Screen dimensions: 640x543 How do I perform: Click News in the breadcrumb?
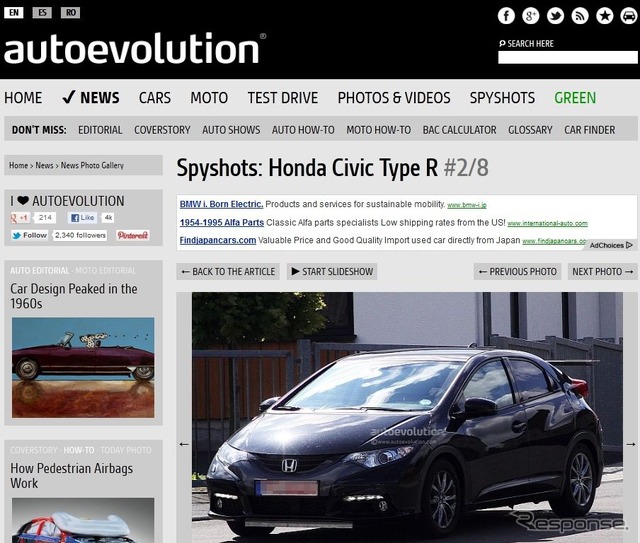(x=44, y=165)
